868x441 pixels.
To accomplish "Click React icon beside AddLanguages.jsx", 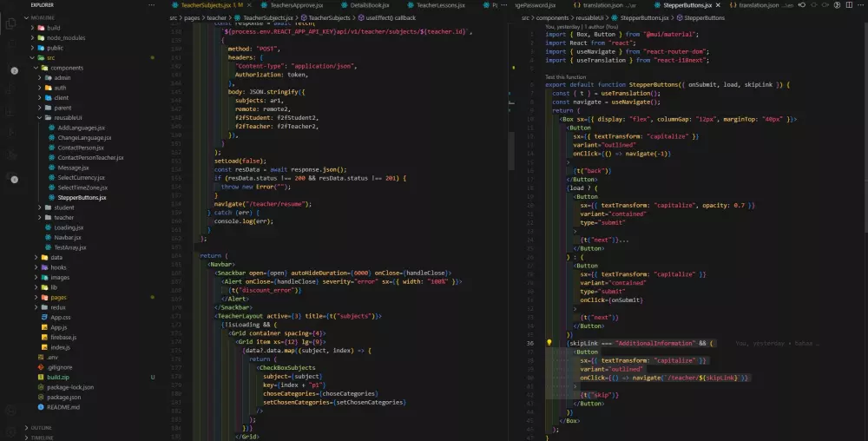I will pyautogui.click(x=51, y=128).
